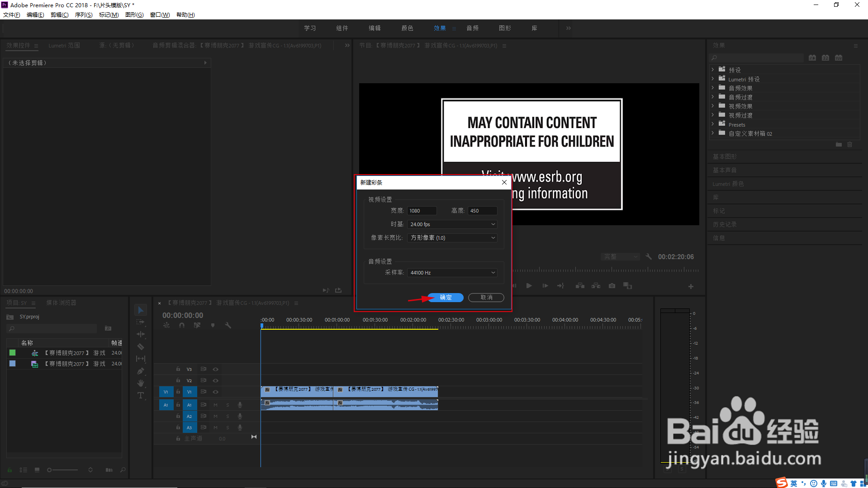Select the Selection tool in the tools panel
This screenshot has height=488, width=868.
point(141,310)
